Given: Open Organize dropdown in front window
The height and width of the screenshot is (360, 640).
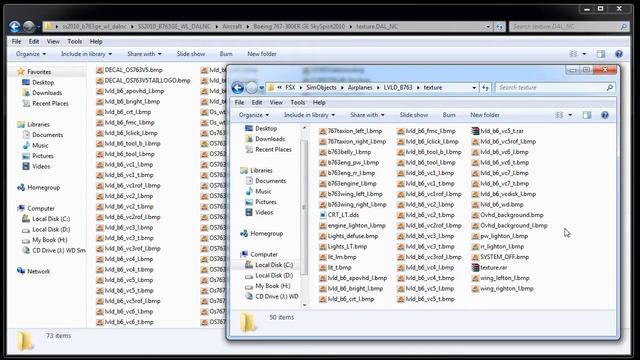Looking at the screenshot, I should click(254, 115).
